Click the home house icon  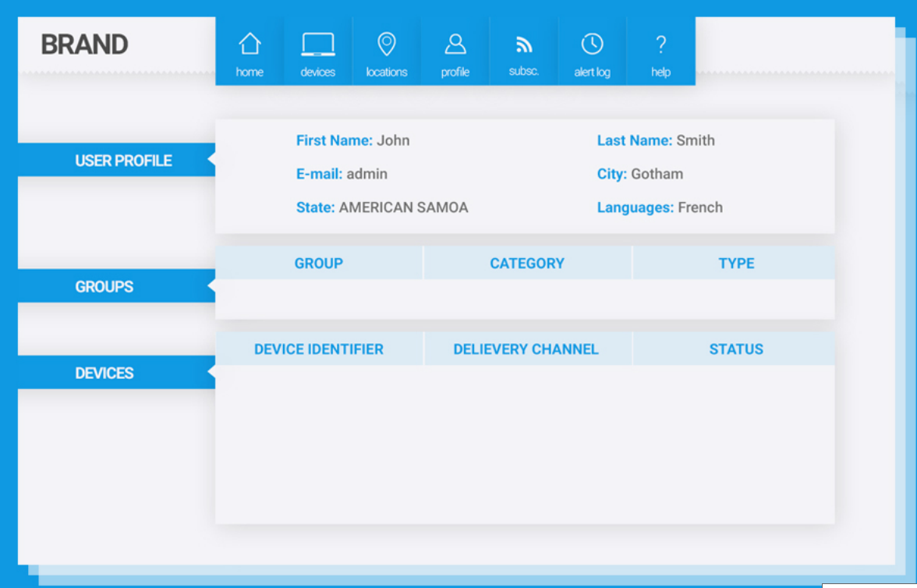250,44
